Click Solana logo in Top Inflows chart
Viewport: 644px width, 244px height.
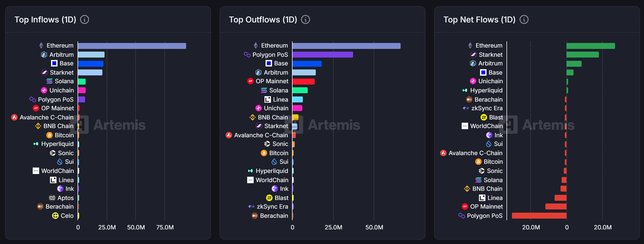(49, 81)
